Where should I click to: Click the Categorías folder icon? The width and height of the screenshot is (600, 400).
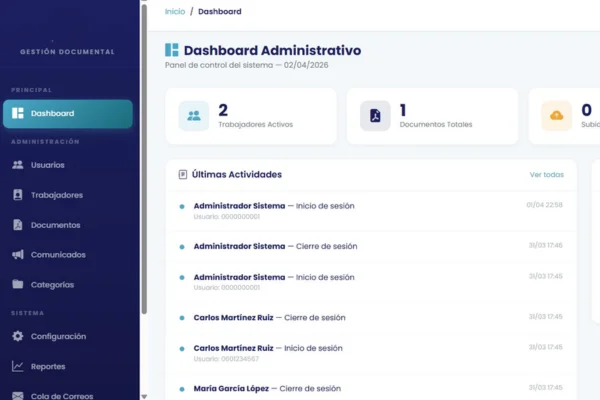(x=18, y=285)
